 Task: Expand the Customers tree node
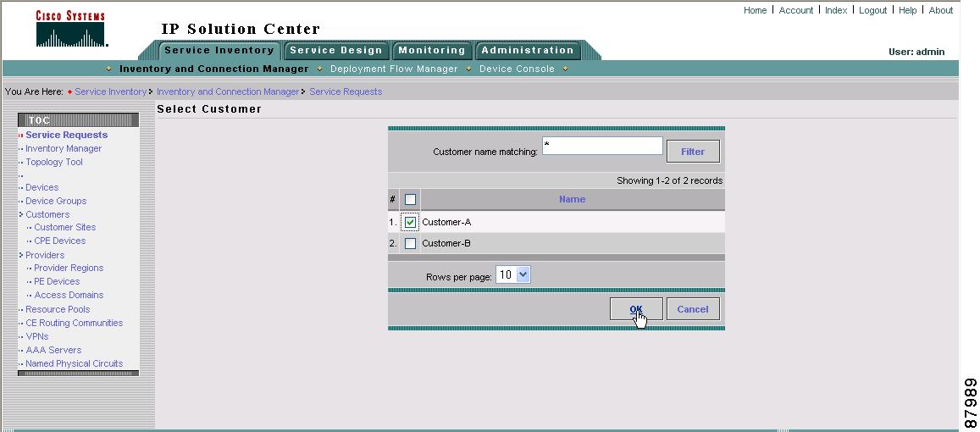pos(21,214)
